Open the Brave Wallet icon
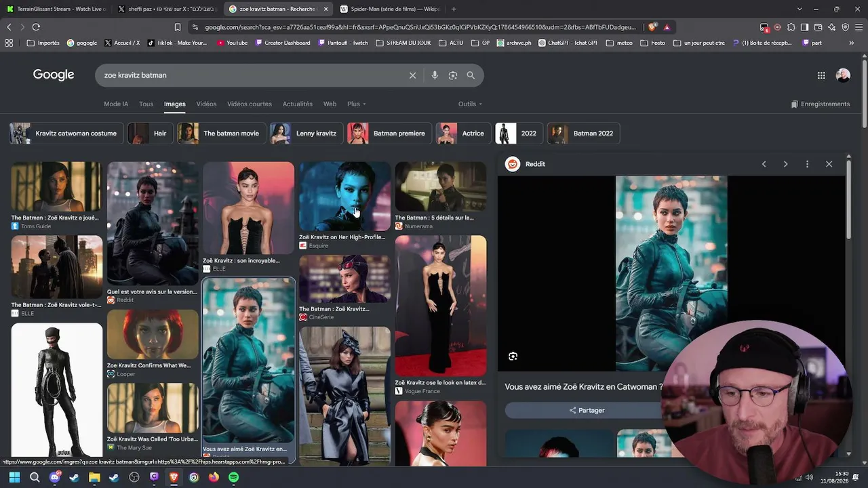Screen dimensions: 868x488 (x=818, y=27)
